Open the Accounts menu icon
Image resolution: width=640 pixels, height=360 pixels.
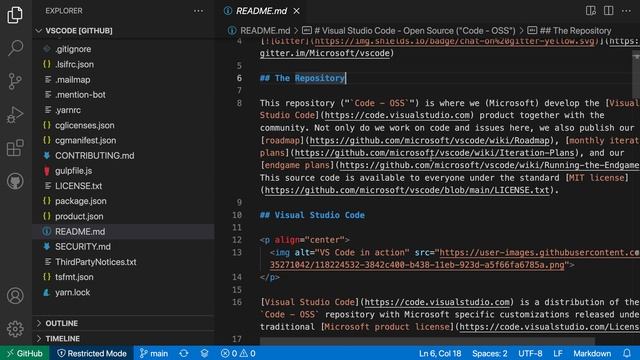pos(15,296)
